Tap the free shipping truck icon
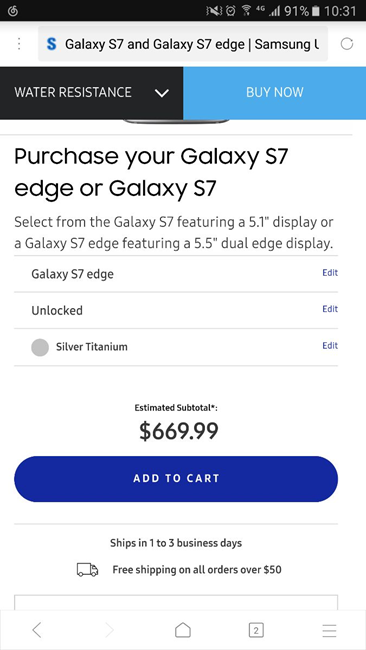 87,570
